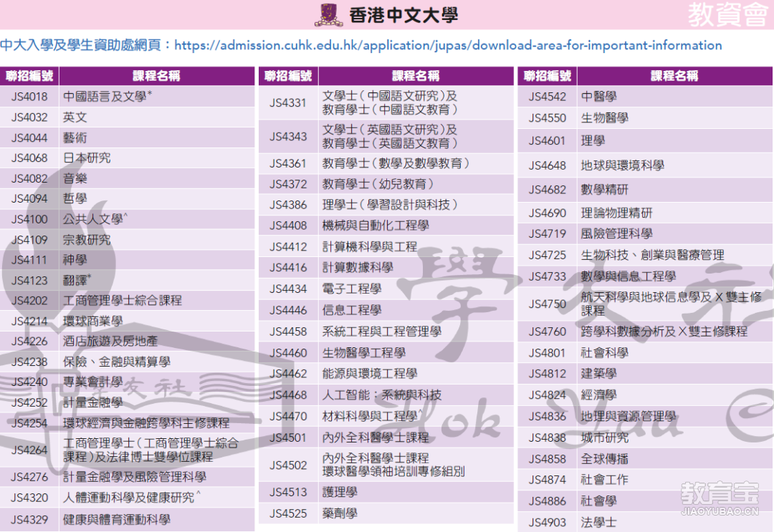This screenshot has height=532, width=774.
Task: Click the JS4502 code cell
Action: pos(288,465)
